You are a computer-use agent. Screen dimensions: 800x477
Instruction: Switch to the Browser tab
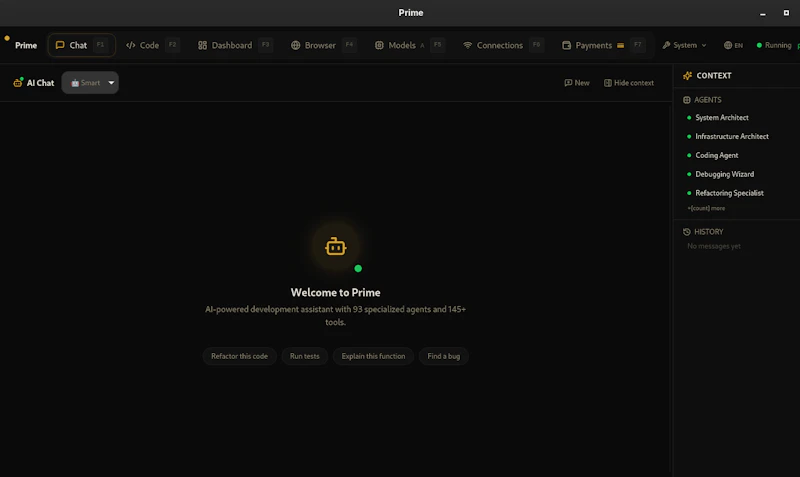(322, 45)
